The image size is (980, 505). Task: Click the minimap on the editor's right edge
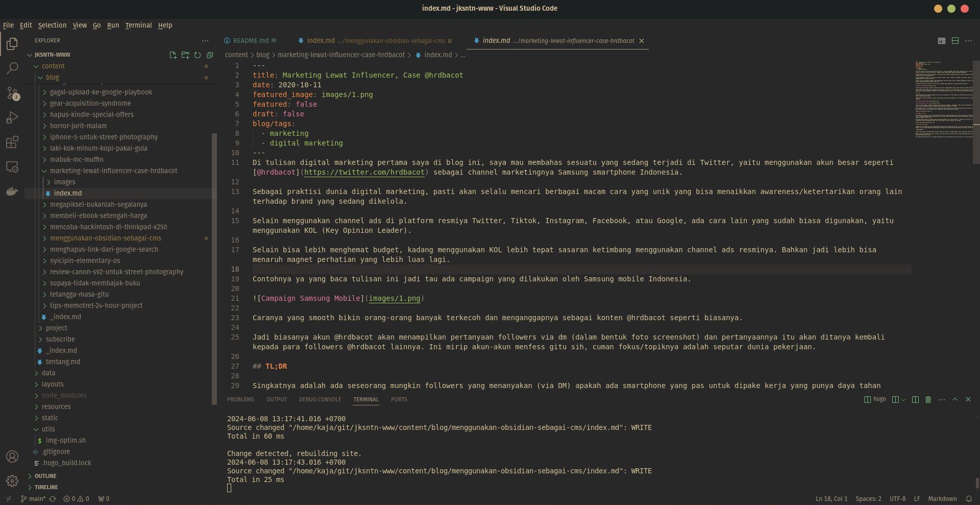coord(944,102)
